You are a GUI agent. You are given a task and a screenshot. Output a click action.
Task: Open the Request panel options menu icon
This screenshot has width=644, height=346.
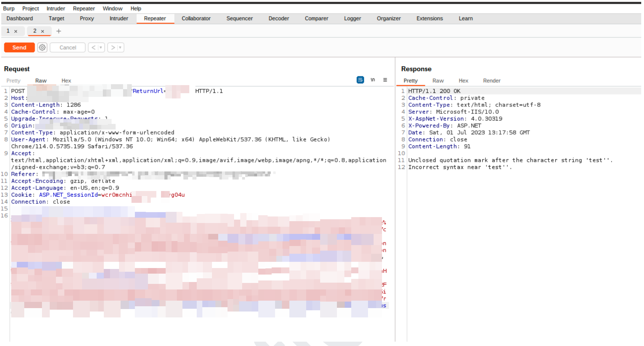[x=385, y=80]
